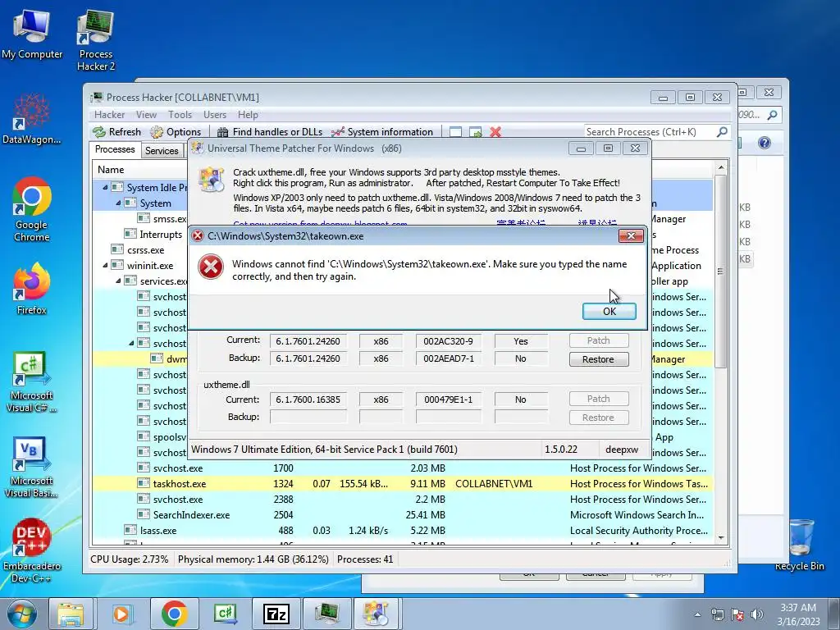Image resolution: width=840 pixels, height=630 pixels.
Task: Click the uxtheme.dll current version field
Action: [308, 399]
